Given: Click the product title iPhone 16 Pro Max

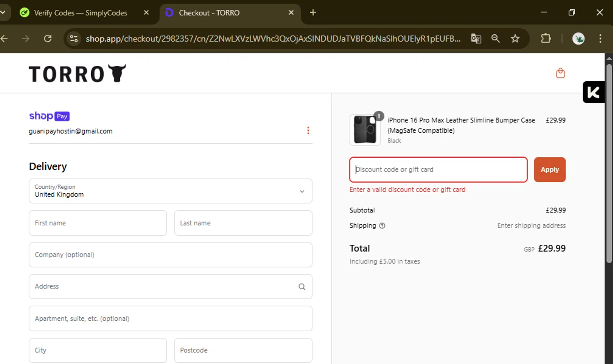Looking at the screenshot, I should 461,125.
